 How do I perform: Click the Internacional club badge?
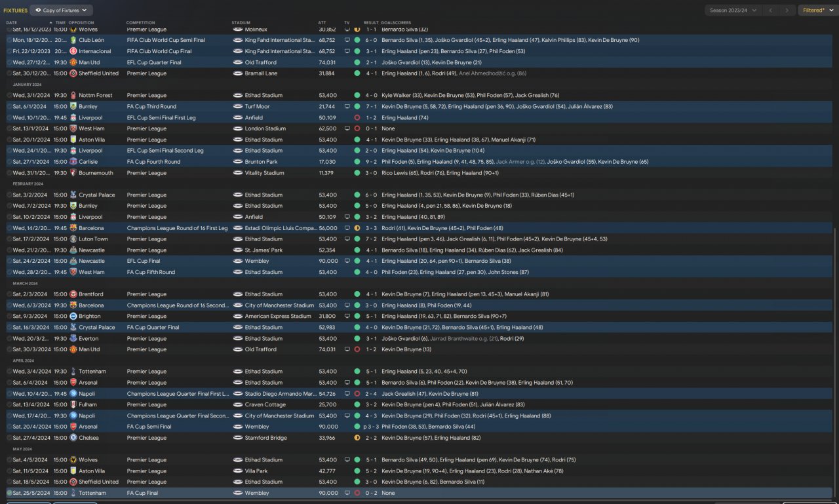[73, 51]
